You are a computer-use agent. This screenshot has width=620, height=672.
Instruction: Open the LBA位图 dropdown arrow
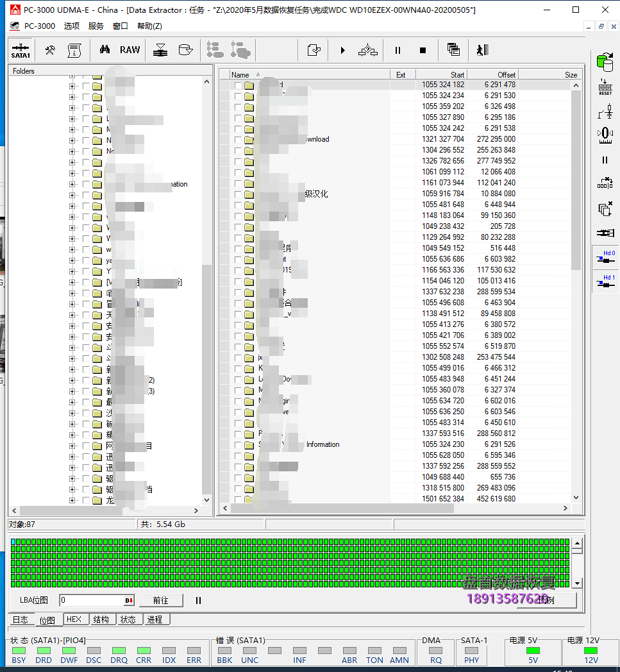(x=129, y=600)
